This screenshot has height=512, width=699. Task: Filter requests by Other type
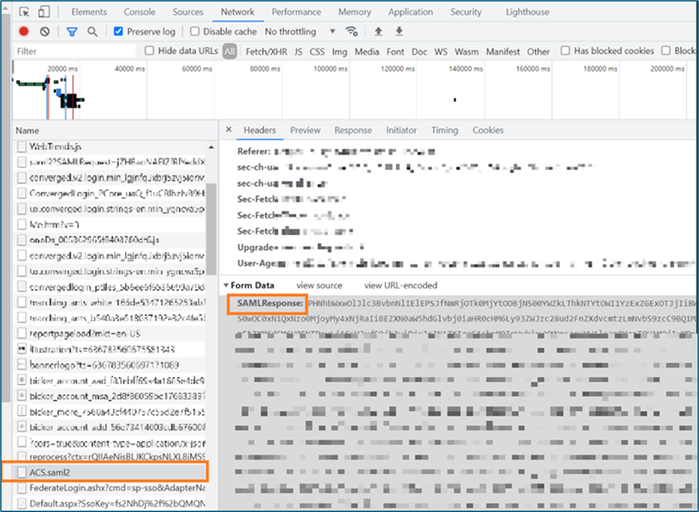coord(538,52)
